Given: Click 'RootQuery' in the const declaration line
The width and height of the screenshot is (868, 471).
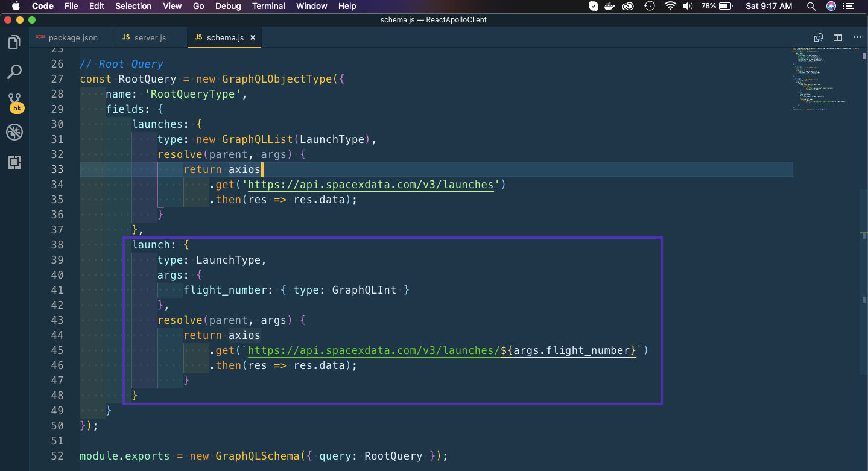Looking at the screenshot, I should click(147, 79).
